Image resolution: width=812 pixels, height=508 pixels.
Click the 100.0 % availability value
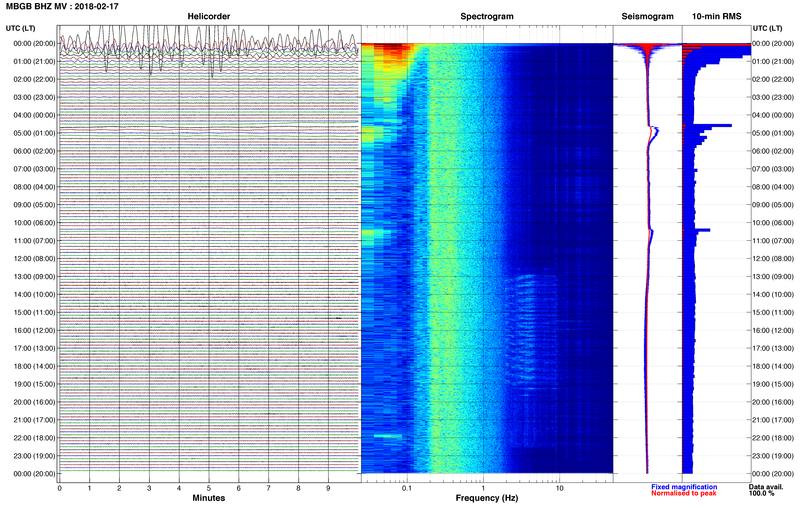pyautogui.click(x=761, y=493)
